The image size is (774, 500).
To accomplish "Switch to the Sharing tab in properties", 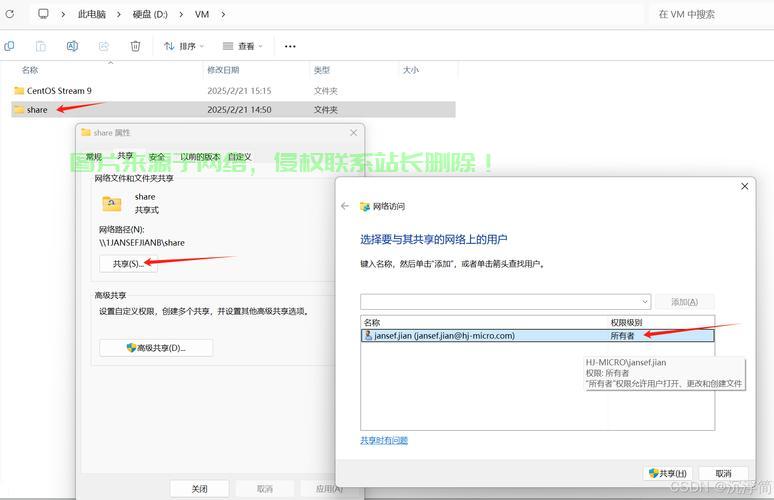I will (x=125, y=156).
